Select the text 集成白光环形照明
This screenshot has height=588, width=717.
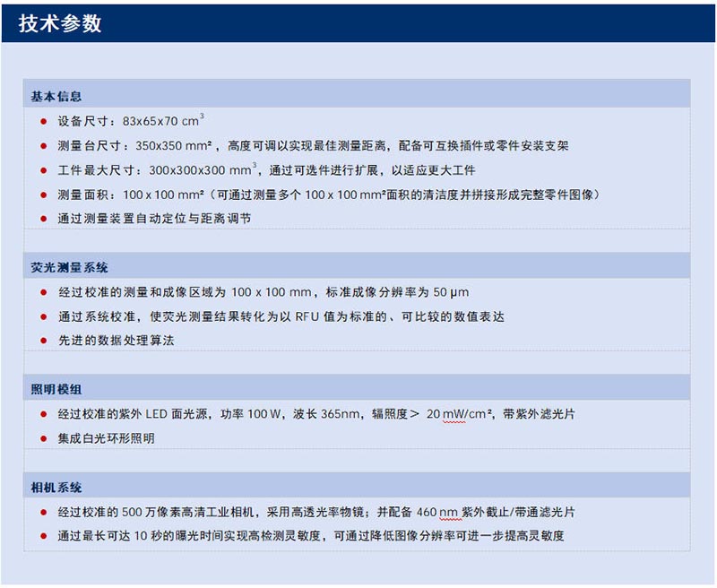click(x=106, y=438)
